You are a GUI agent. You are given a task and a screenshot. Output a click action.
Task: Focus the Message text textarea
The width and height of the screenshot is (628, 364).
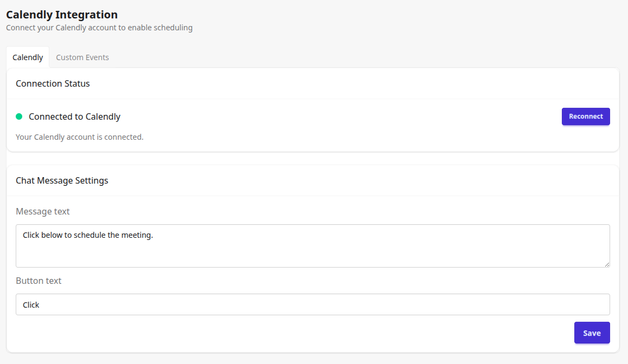click(313, 245)
